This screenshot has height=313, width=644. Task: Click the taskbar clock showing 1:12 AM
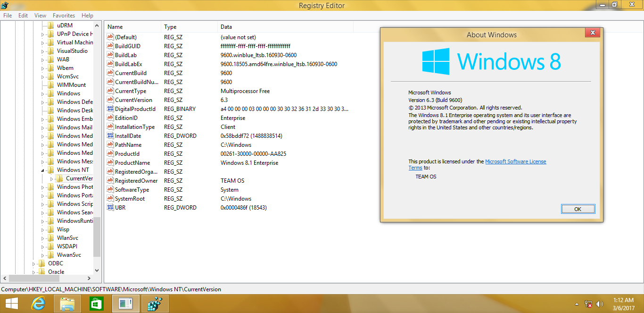(623, 304)
